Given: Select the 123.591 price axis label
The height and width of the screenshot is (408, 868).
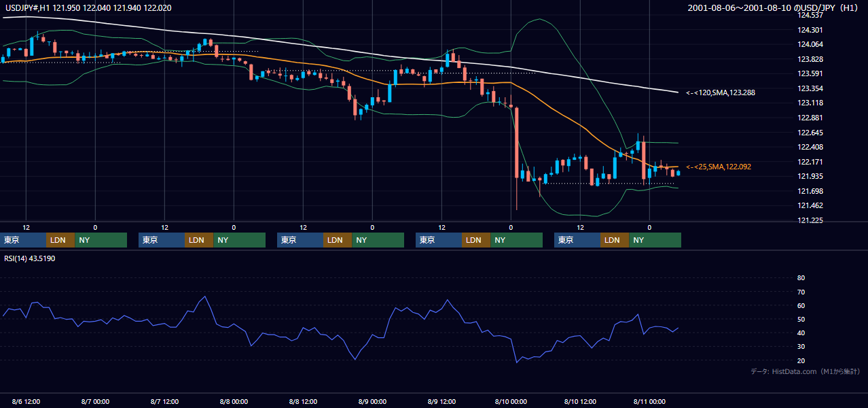Looking at the screenshot, I should coord(810,73).
